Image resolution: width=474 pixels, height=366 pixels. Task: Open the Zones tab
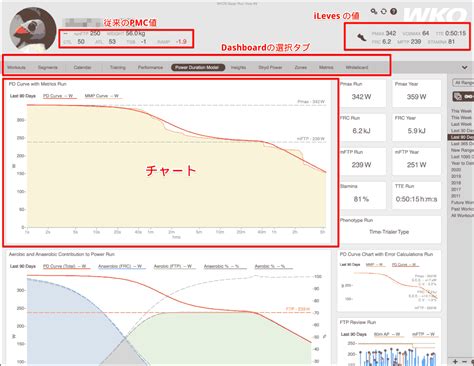pos(300,68)
